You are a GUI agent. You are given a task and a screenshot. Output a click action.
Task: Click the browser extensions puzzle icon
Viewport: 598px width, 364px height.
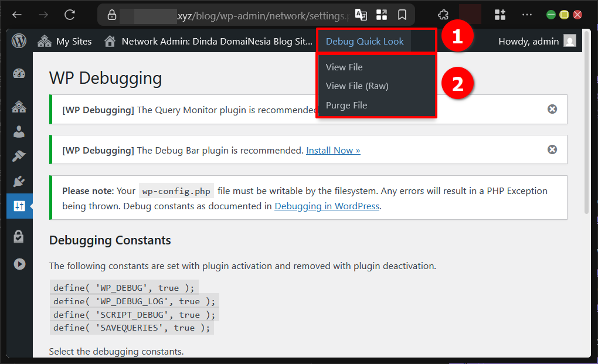pyautogui.click(x=443, y=14)
